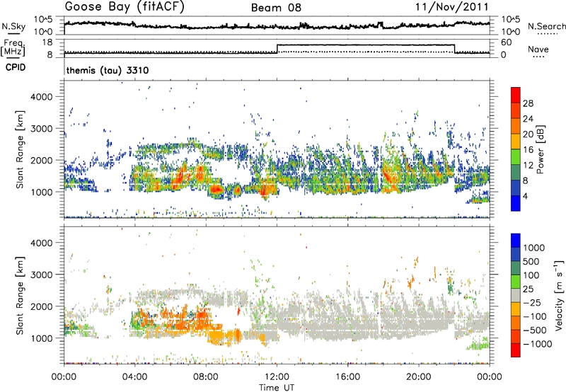This screenshot has width=566, height=392.
Task: Click the -1000 label on the velocity colorbar
Action: pyautogui.click(x=537, y=344)
